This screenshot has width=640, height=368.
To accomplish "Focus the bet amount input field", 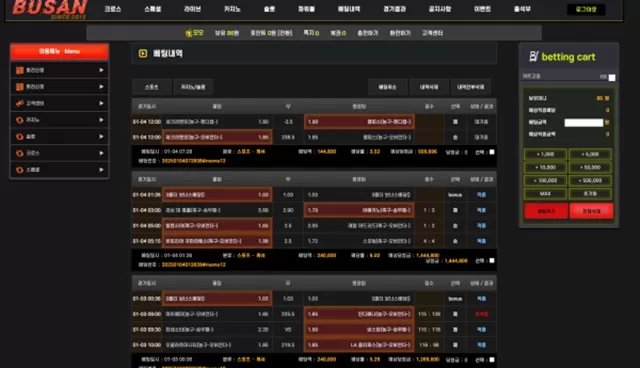I will (583, 122).
